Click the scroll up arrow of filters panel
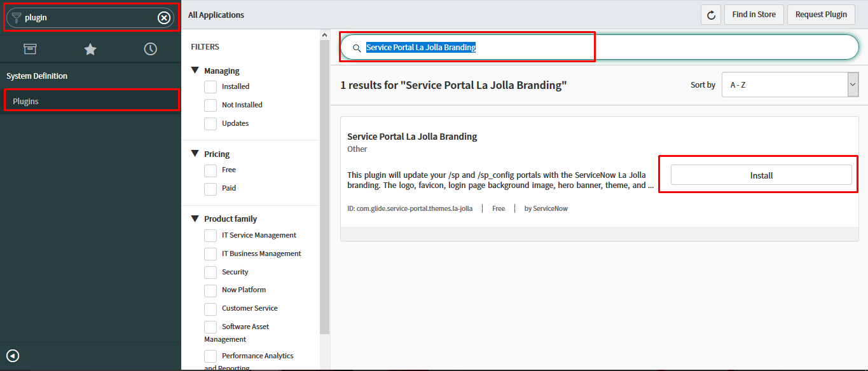868x371 pixels. click(x=324, y=35)
